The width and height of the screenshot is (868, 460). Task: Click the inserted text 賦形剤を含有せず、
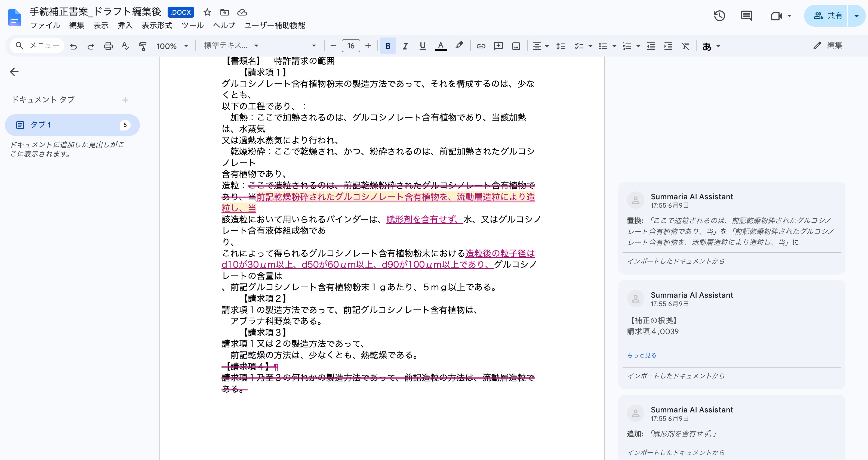click(x=424, y=220)
